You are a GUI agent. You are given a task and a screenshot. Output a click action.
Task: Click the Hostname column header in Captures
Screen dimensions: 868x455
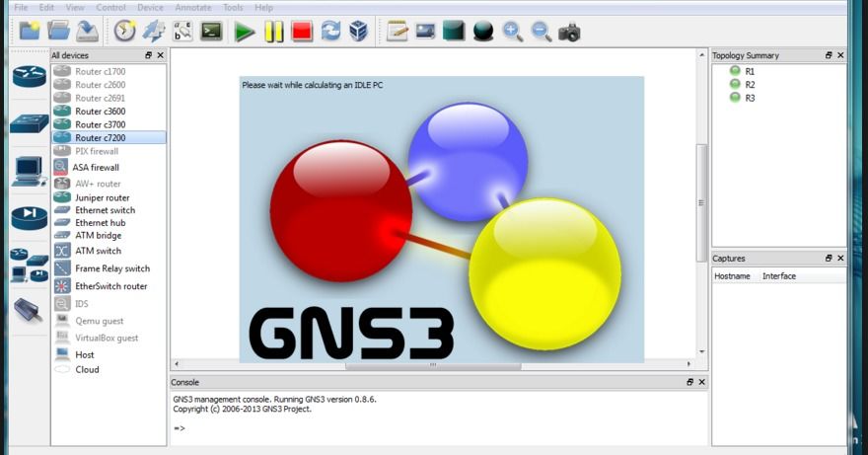732,276
